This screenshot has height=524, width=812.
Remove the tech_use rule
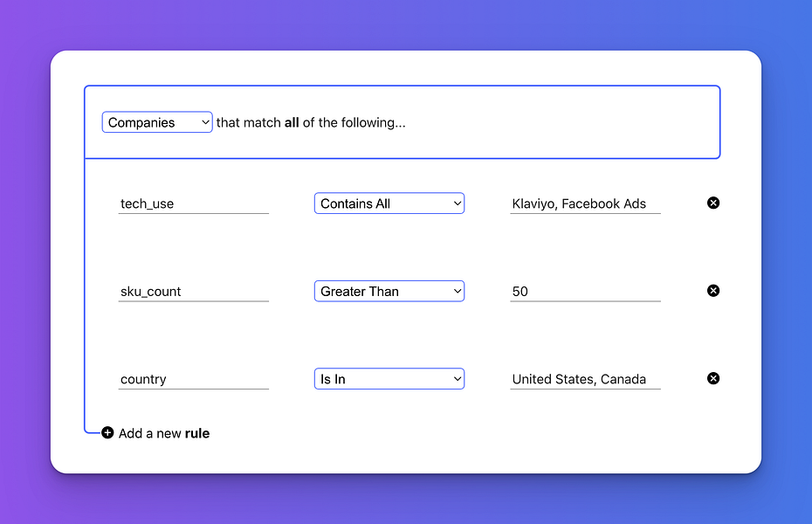tap(713, 203)
